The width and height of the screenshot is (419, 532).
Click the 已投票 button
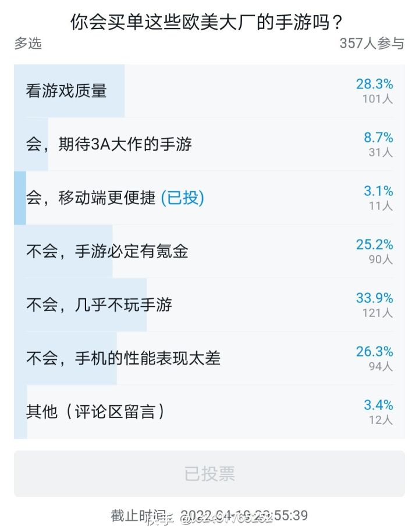click(x=209, y=474)
